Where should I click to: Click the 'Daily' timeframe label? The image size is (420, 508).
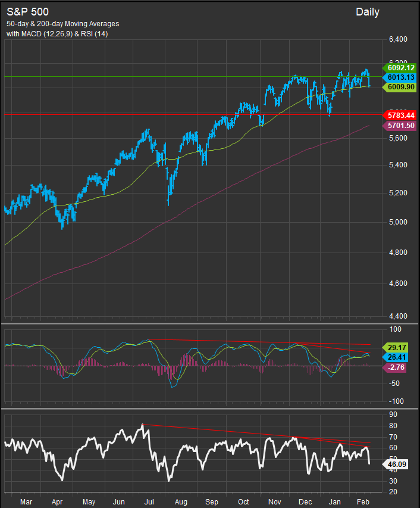pyautogui.click(x=368, y=13)
